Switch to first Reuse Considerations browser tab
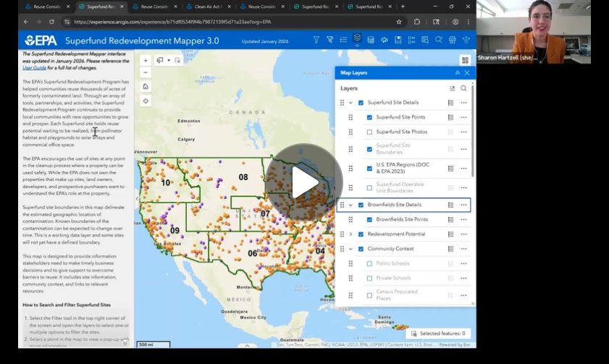Image resolution: width=609 pixels, height=364 pixels. coord(47,7)
